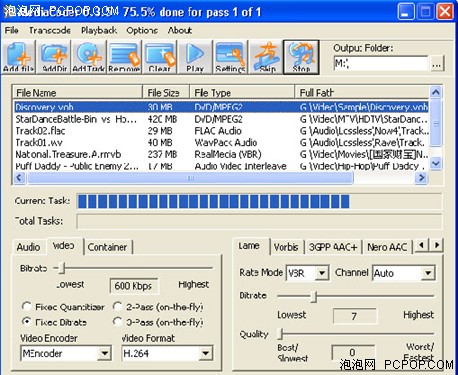Screen dimensions: 458x375
Task: Click the file list scroll down arrow
Action: [436, 163]
